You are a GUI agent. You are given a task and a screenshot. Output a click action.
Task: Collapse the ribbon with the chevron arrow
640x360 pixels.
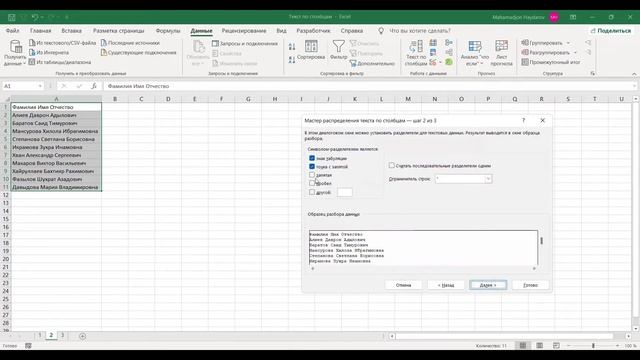(634, 74)
